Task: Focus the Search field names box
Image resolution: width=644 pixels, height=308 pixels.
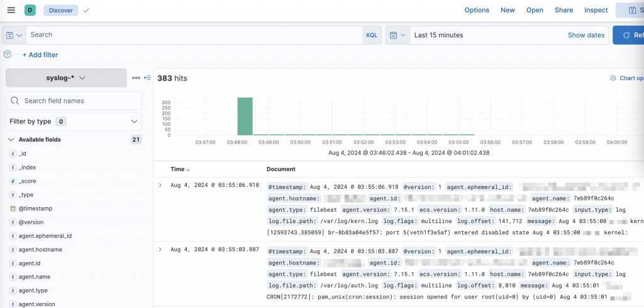Action: [74, 101]
